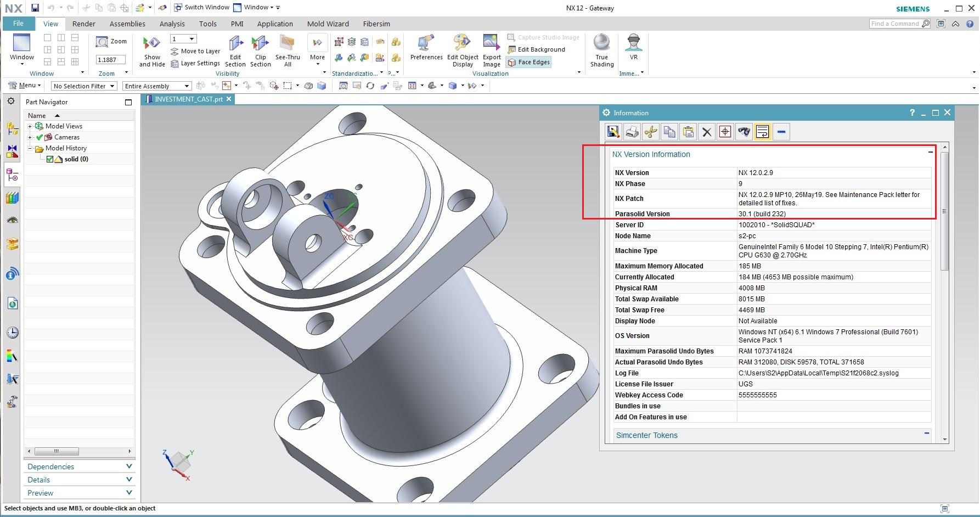Open the File tab
980x517 pixels.
coord(19,24)
